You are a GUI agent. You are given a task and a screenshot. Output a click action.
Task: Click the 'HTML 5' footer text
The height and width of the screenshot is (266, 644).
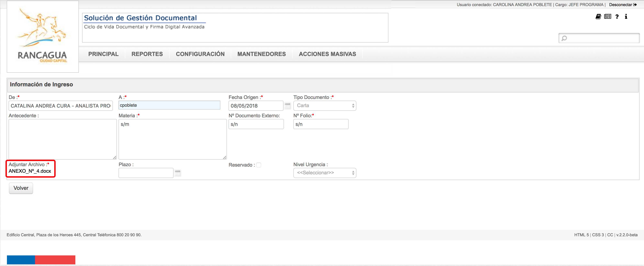tap(581, 235)
